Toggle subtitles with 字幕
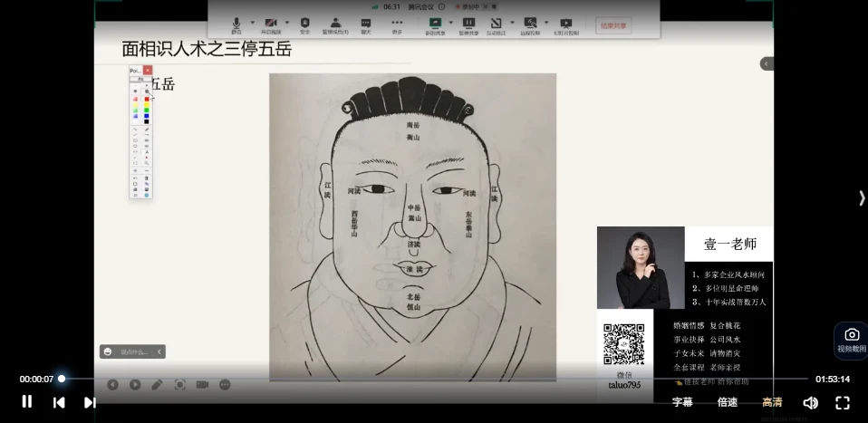Screen dimensions: 868x423 [682, 402]
